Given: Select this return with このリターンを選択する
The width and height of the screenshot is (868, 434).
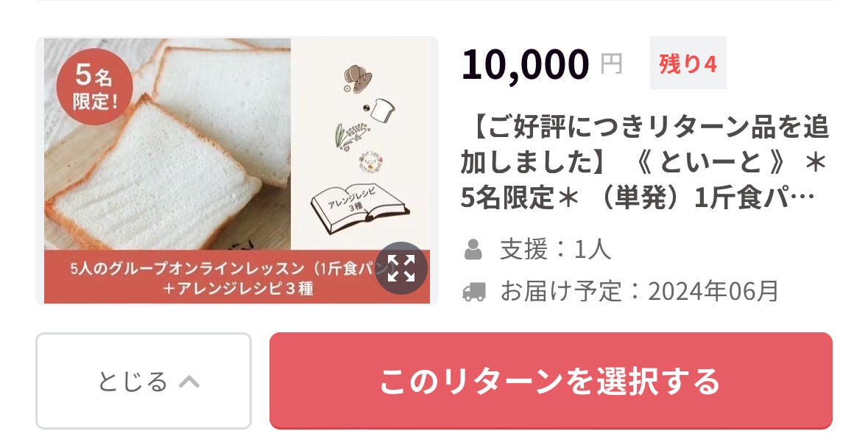Looking at the screenshot, I should coord(551,381).
